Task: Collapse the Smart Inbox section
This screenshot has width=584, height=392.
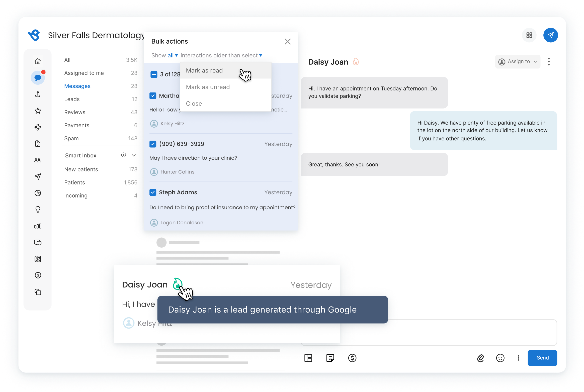Action: [x=134, y=155]
